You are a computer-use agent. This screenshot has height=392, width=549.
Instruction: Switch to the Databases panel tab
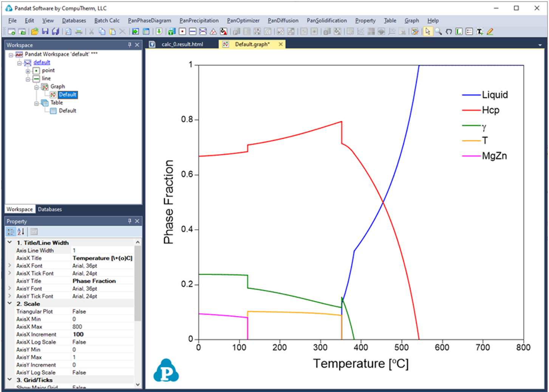point(49,209)
